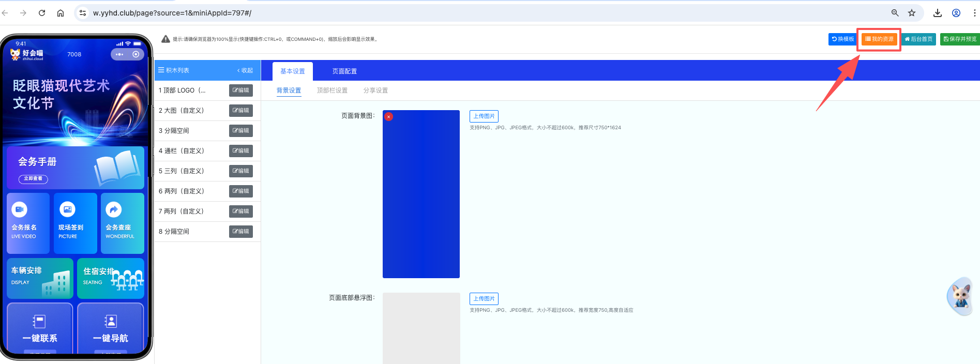Screen dimensions: 980x364
Task: Collapse the 积木列表 panel via 收起
Action: coord(245,70)
